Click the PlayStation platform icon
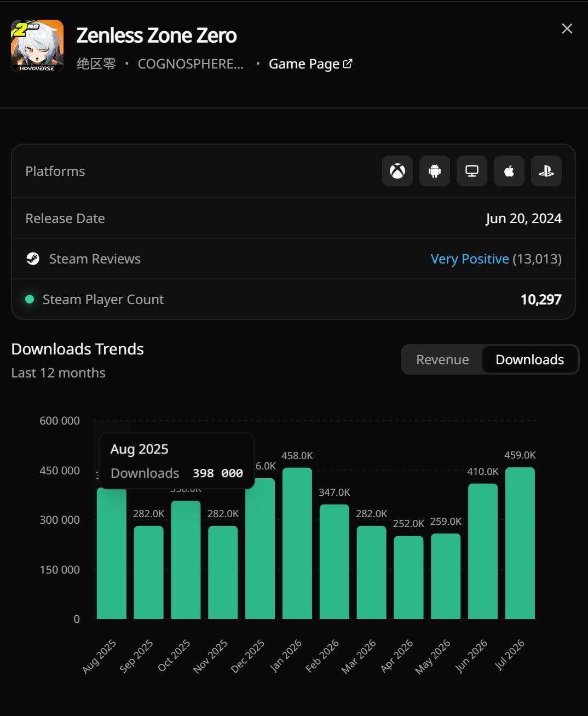Viewport: 588px width, 716px height. click(546, 171)
